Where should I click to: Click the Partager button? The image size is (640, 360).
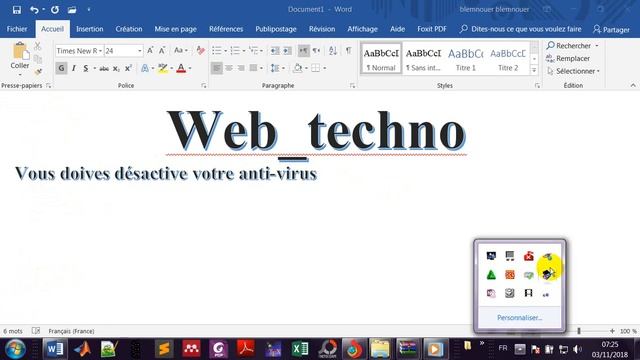coord(611,29)
